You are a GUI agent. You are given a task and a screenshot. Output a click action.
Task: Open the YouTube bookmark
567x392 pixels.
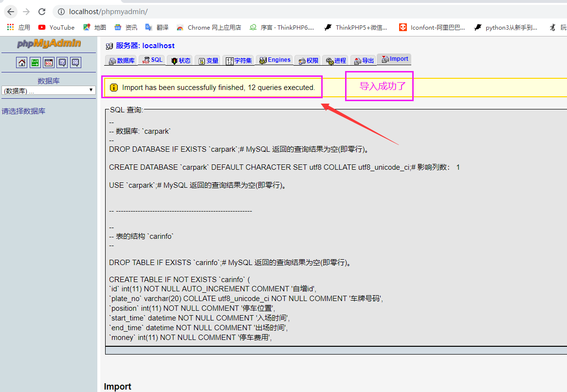(x=55, y=27)
